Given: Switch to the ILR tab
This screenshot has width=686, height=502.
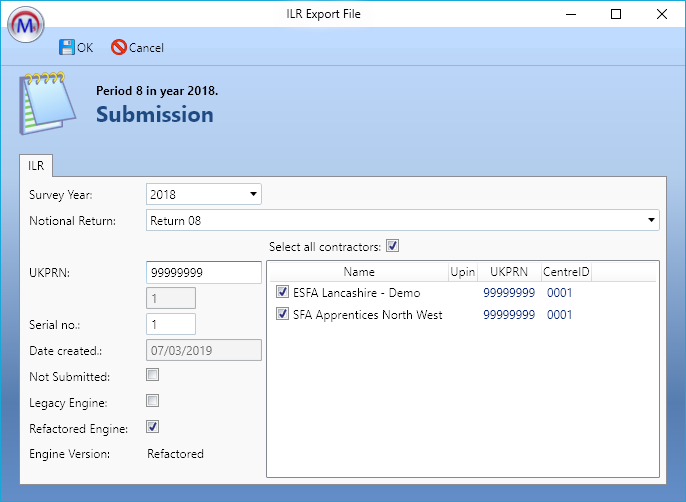Looking at the screenshot, I should pyautogui.click(x=35, y=166).
